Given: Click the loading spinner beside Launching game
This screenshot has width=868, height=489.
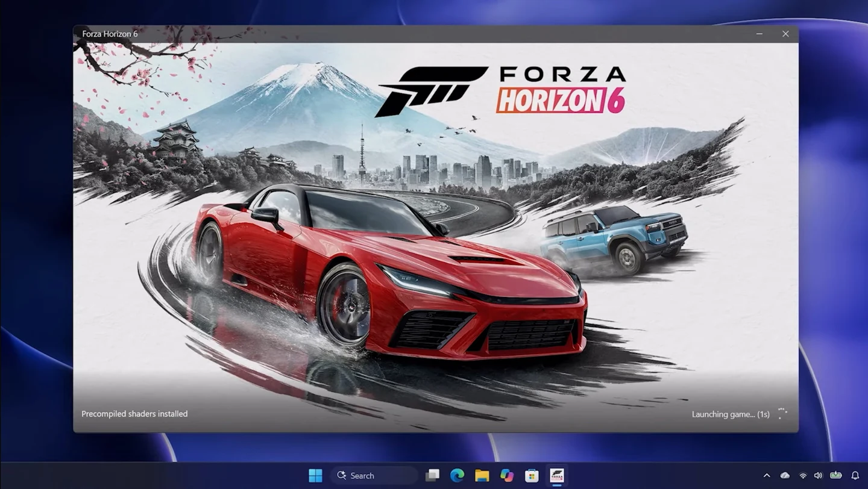Looking at the screenshot, I should (782, 414).
